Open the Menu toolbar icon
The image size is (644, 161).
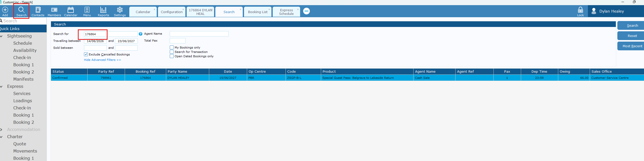87,12
